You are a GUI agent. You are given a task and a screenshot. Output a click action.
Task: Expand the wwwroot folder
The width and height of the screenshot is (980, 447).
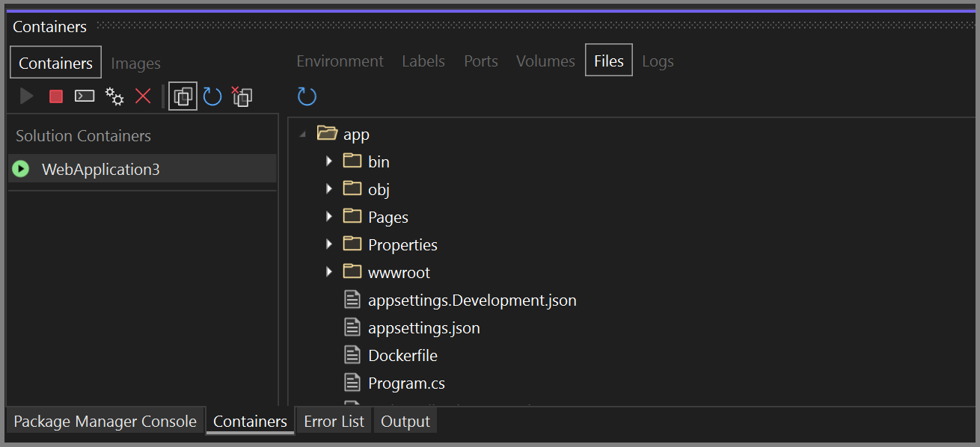pos(329,271)
